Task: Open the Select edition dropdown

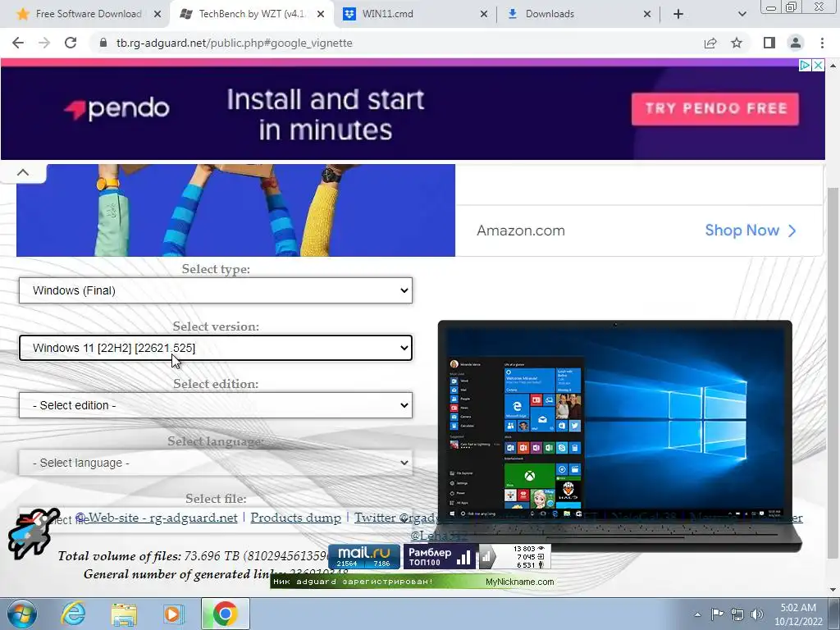Action: 216,405
